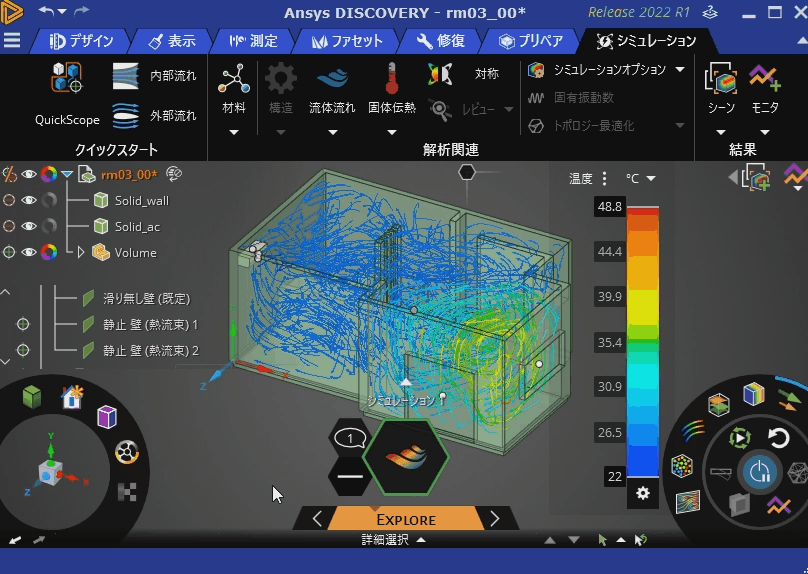Expand the Volume tree node
The width and height of the screenshot is (808, 574).
pyautogui.click(x=80, y=252)
